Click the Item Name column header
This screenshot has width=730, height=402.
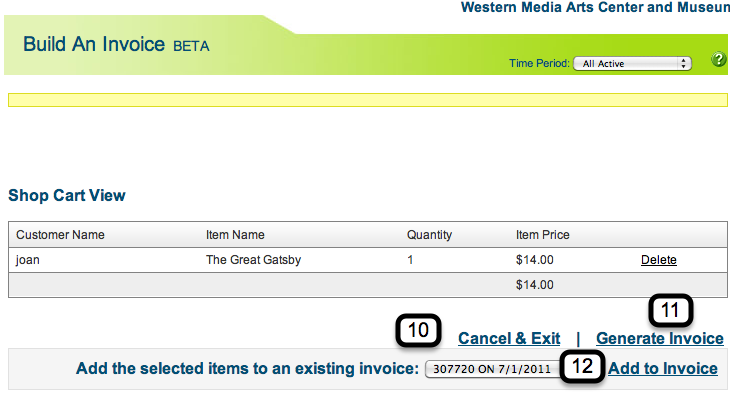[235, 235]
